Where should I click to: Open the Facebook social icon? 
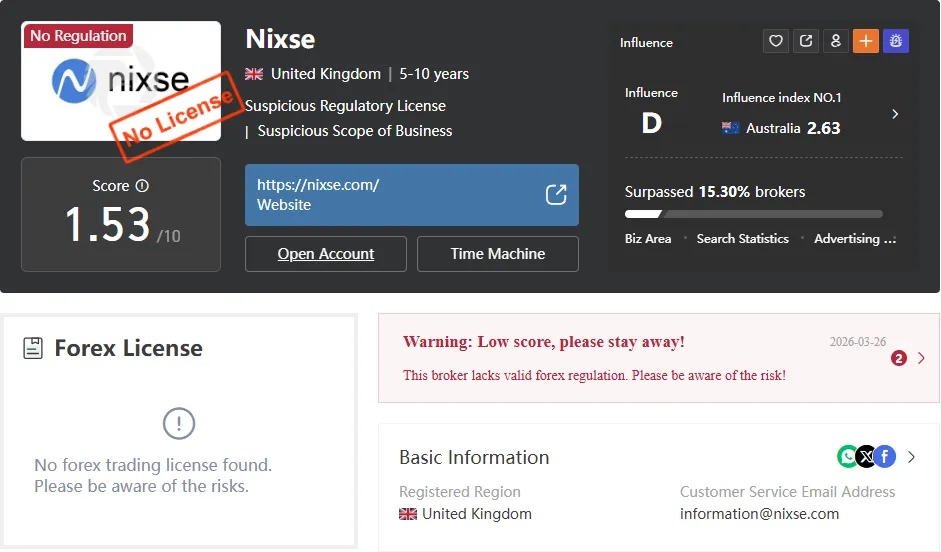[x=885, y=457]
